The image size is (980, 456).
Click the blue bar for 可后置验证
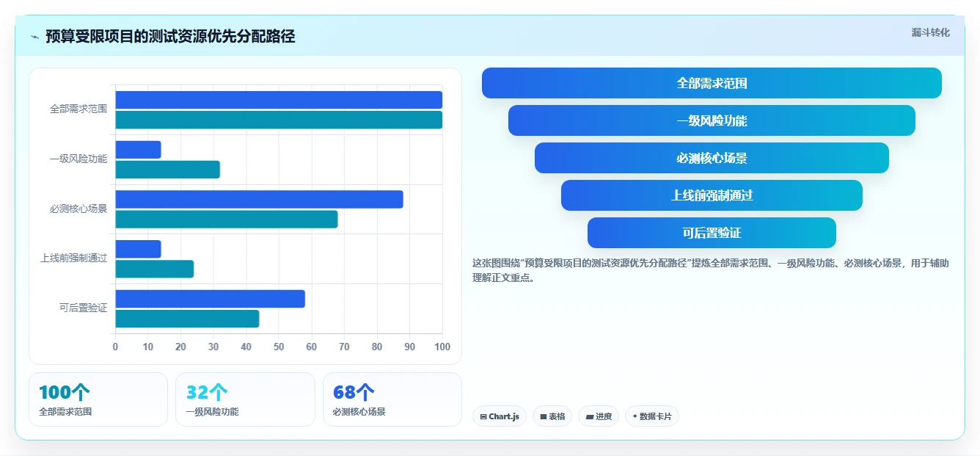tap(210, 299)
